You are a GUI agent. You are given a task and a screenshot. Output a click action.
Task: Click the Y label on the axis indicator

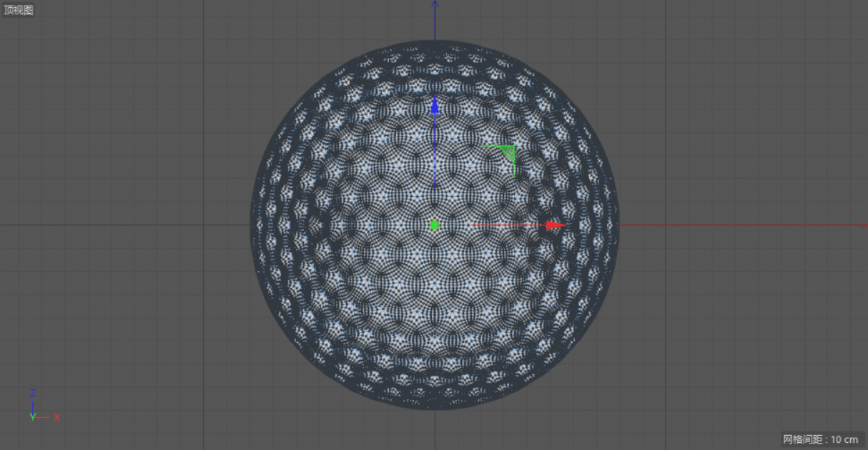(x=31, y=418)
